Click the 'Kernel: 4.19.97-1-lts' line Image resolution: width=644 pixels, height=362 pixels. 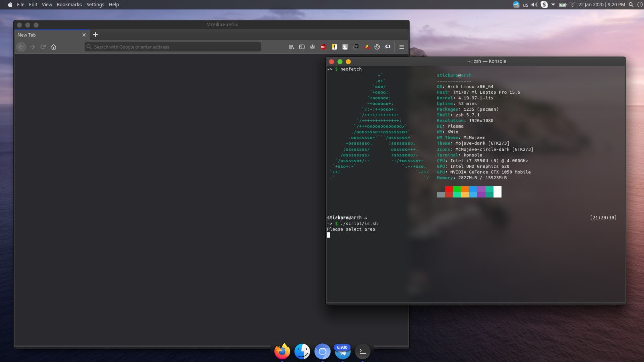click(465, 98)
